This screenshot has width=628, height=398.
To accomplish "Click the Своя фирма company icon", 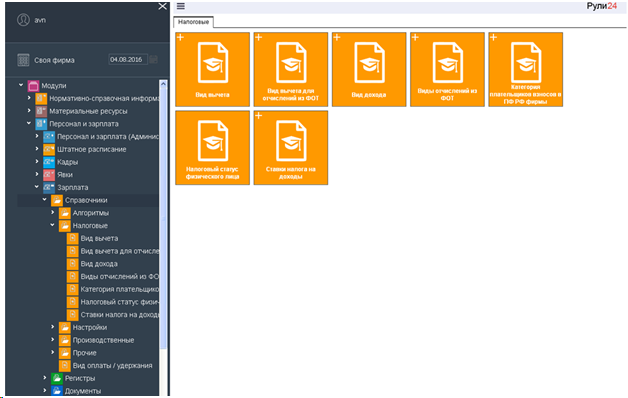I will coord(23,60).
